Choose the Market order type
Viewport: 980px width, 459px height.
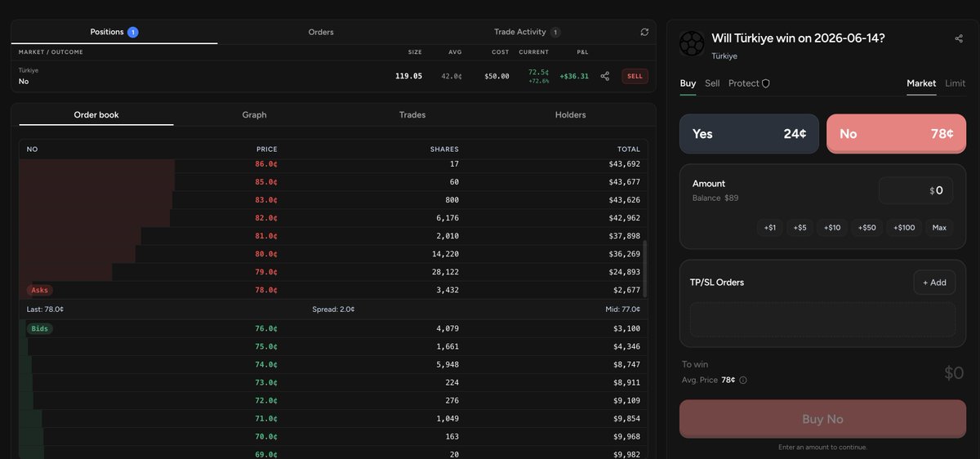click(921, 83)
